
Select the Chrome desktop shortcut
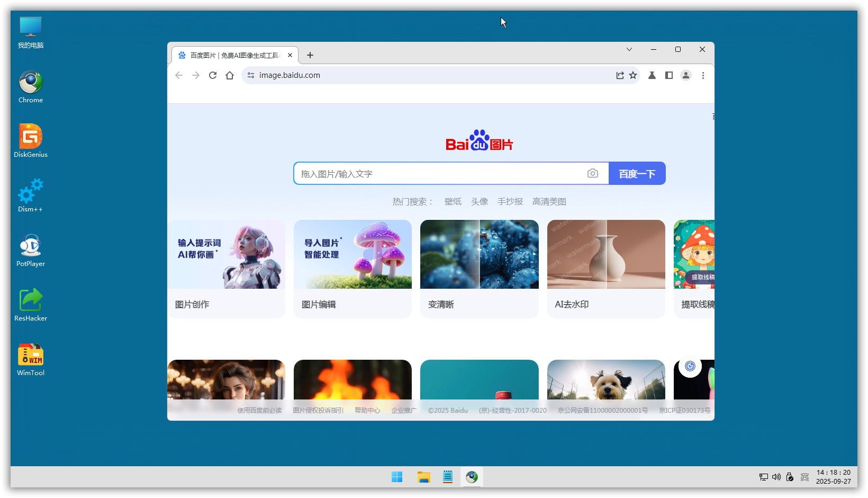pyautogui.click(x=31, y=87)
